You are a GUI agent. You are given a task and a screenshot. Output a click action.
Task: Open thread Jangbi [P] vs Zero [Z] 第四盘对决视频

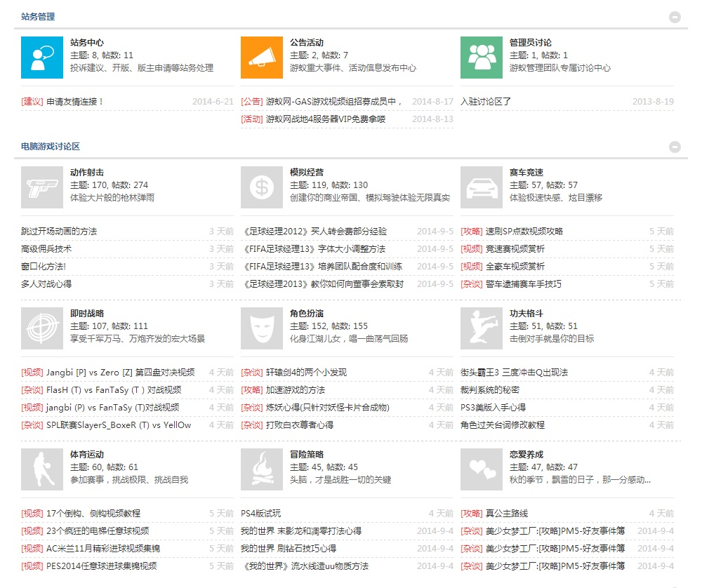pyautogui.click(x=121, y=373)
